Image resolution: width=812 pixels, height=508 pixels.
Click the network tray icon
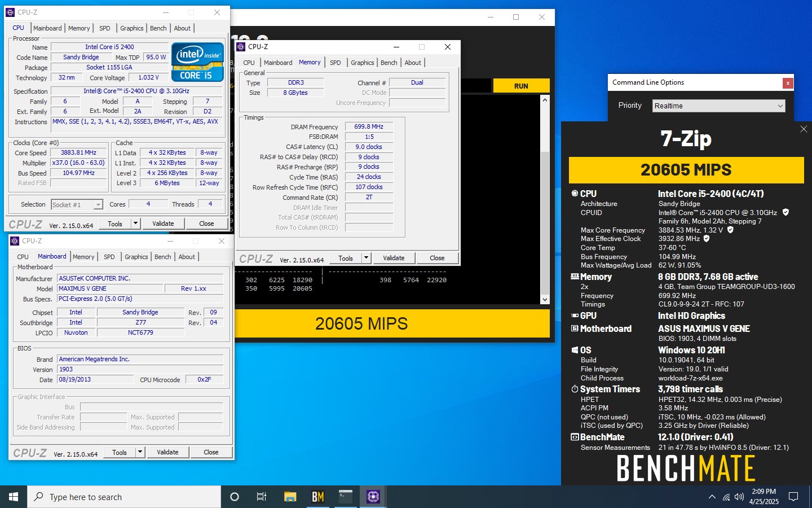[x=726, y=497]
